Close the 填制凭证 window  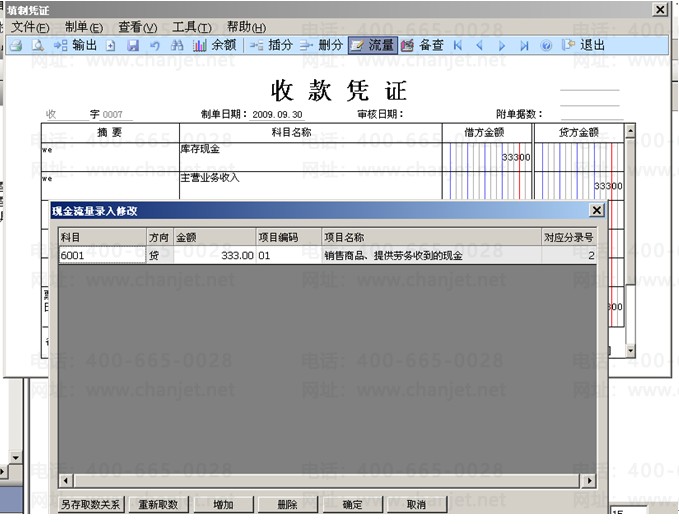click(x=660, y=10)
